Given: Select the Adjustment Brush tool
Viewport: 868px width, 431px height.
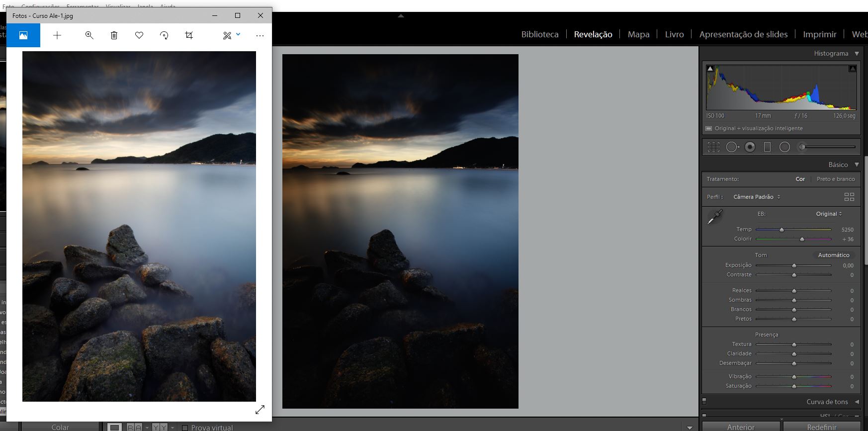Looking at the screenshot, I should click(x=801, y=147).
